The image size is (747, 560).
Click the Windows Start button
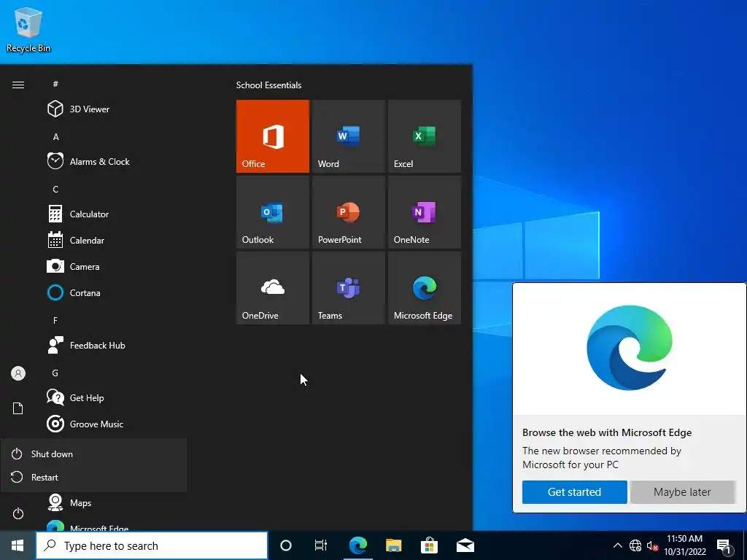[x=18, y=545]
